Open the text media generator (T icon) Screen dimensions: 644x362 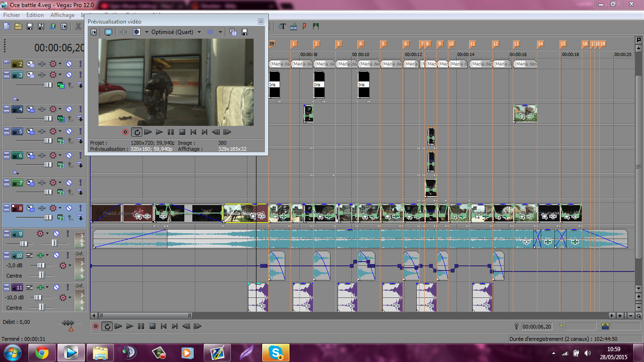282,26
